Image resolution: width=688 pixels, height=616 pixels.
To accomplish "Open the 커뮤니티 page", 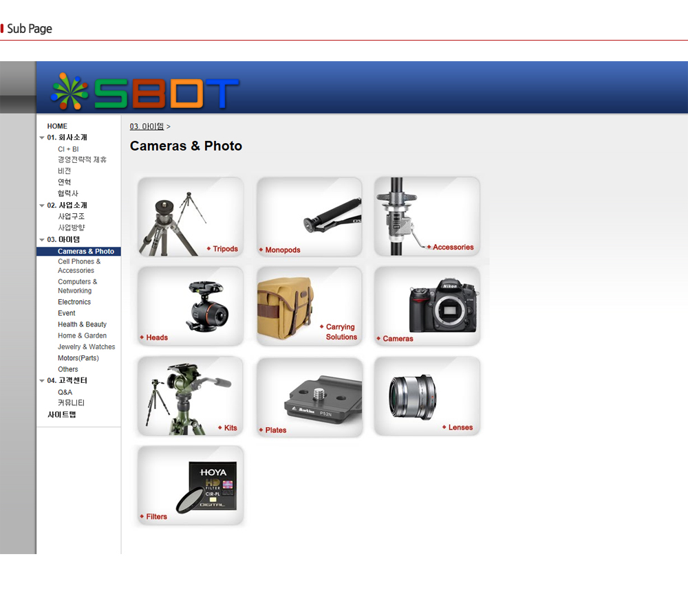I will coord(71,403).
